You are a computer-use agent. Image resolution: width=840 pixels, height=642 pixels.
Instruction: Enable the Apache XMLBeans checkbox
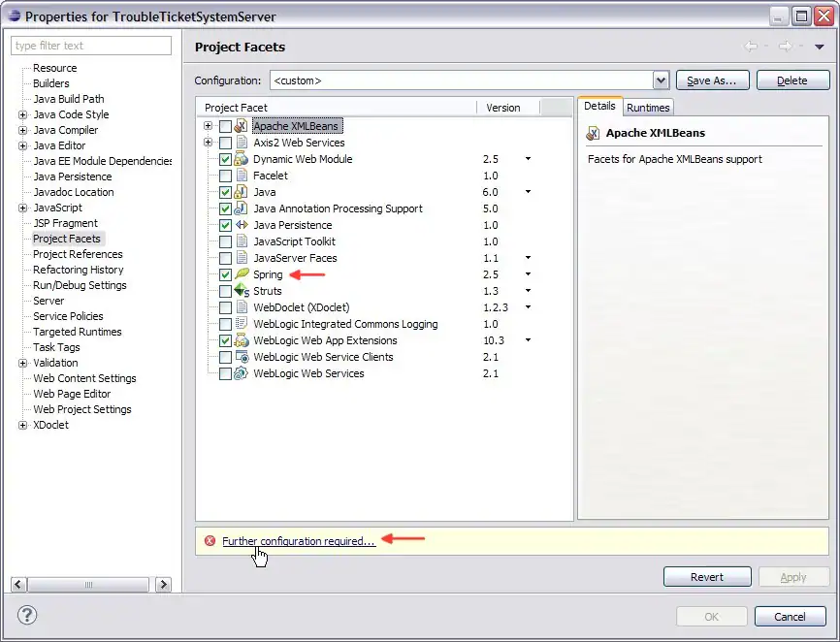click(x=226, y=126)
